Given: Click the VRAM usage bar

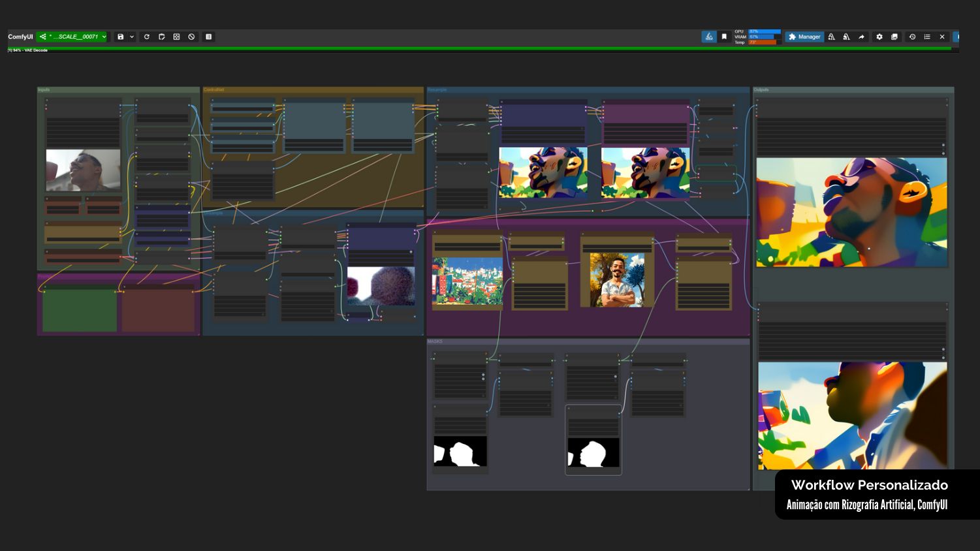Looking at the screenshot, I should (762, 37).
